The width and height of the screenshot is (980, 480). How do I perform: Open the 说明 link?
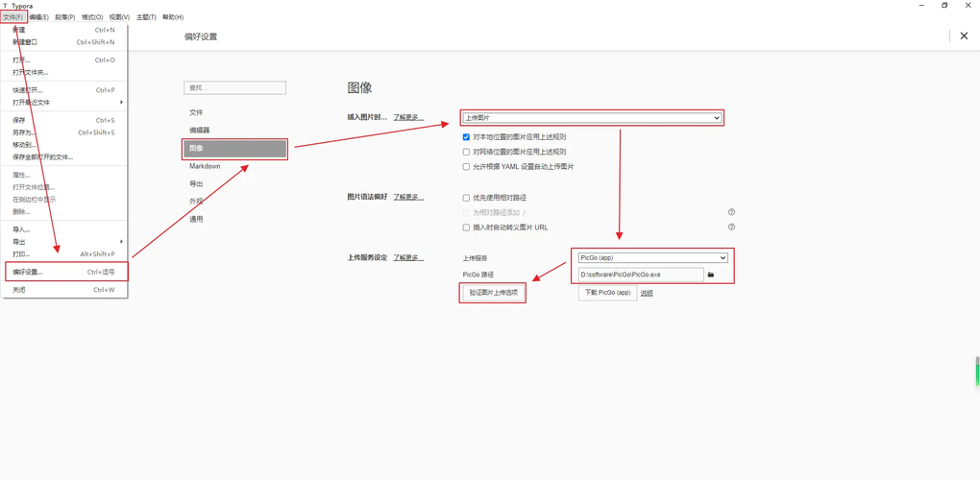point(647,294)
